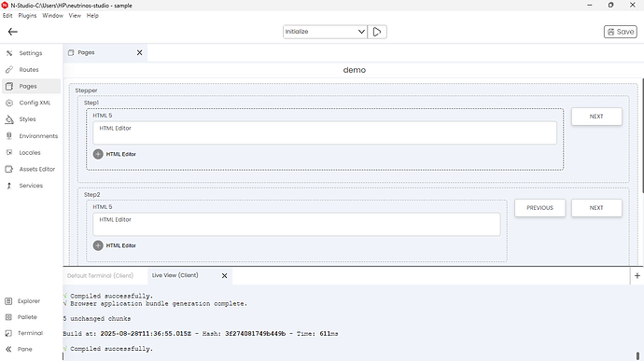Viewport: 644px width, 361px height.
Task: Click the Pallete grid icon
Action: 8,317
